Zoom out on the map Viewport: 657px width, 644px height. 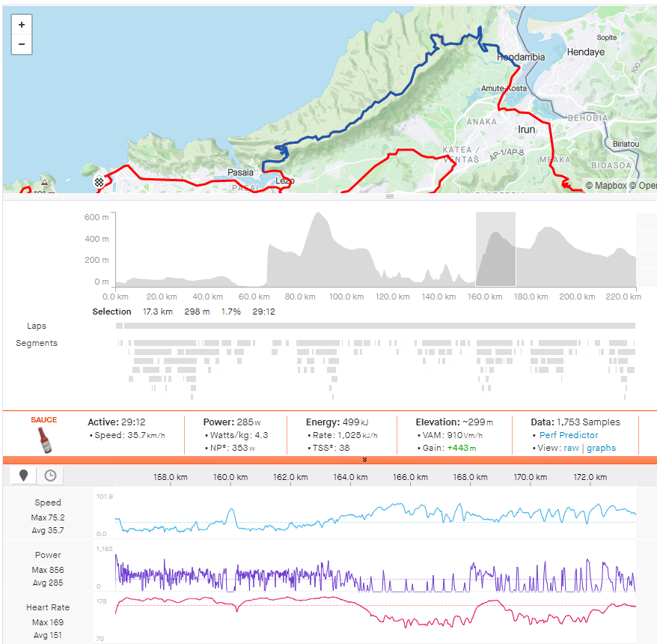tap(21, 43)
